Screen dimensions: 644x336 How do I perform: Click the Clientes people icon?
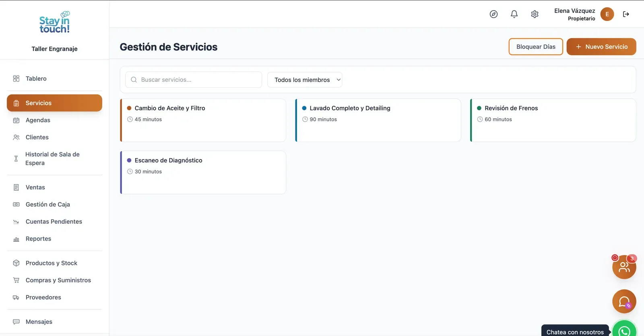click(16, 137)
